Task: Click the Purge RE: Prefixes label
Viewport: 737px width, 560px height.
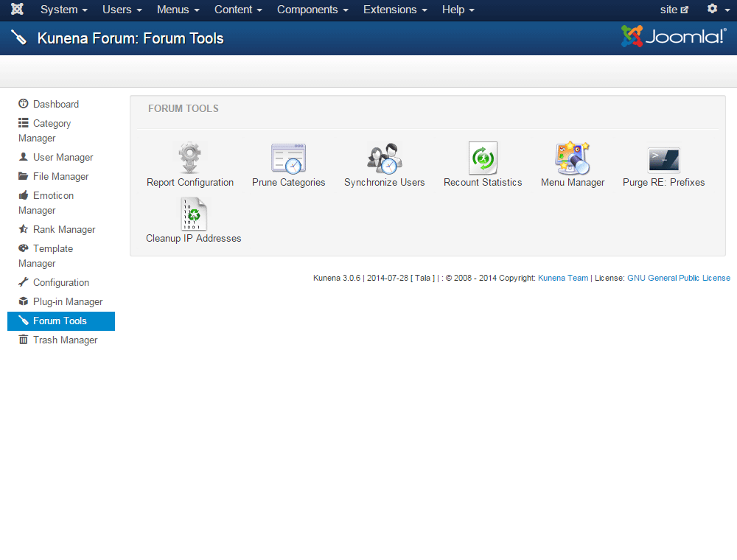Action: 664,182
